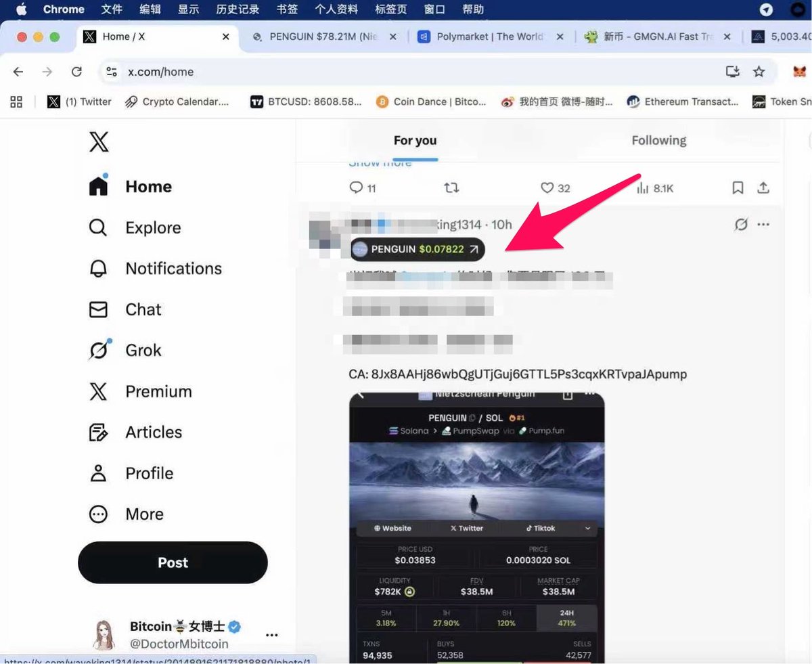Open the PENGUIN $0.07822 cashtag chip
The height and width of the screenshot is (664, 812).
(418, 249)
